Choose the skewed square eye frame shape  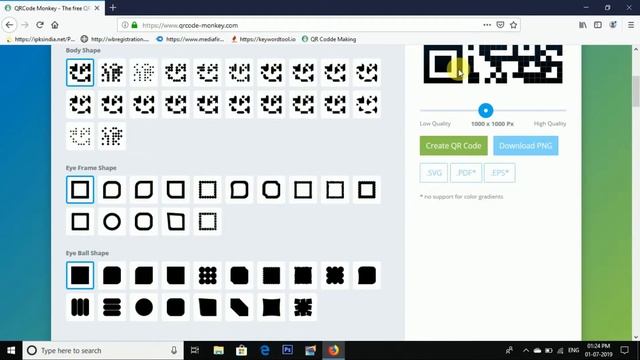pos(176,222)
